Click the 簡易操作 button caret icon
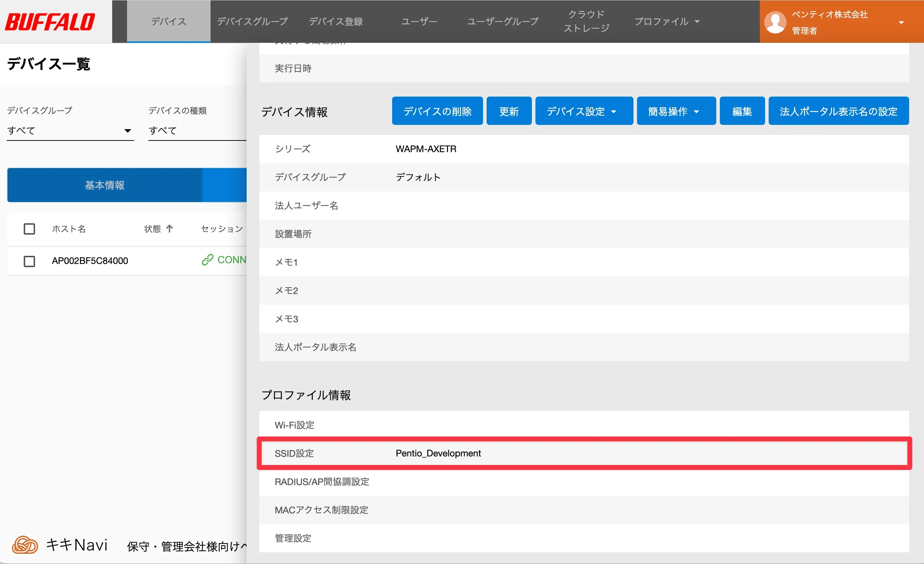924x564 pixels. click(x=697, y=111)
